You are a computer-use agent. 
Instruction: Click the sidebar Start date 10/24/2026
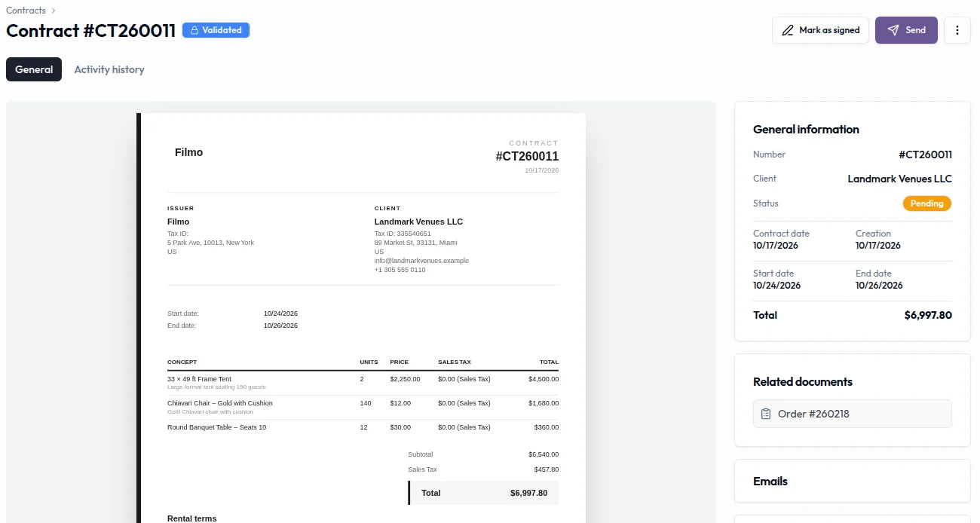(776, 286)
